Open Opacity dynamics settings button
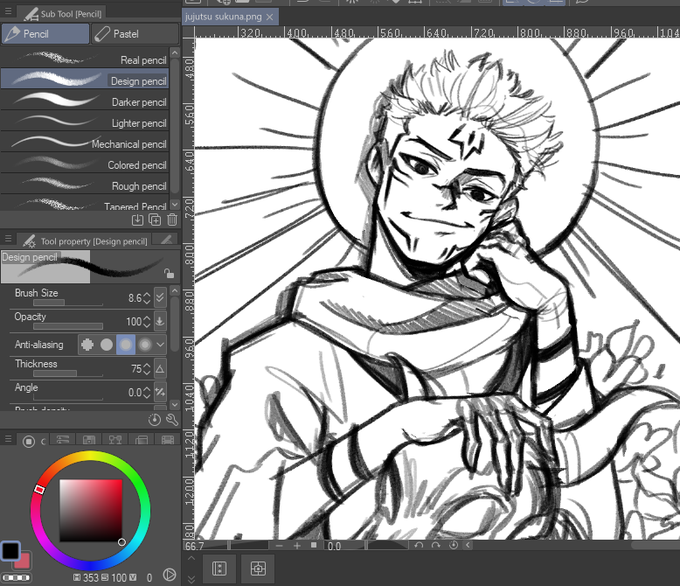This screenshot has height=586, width=680. 160,321
